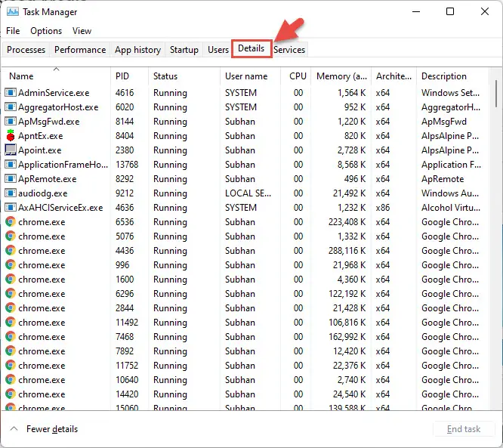Click Chrome icon for PID 6536
This screenshot has width=503, height=448.
point(11,222)
